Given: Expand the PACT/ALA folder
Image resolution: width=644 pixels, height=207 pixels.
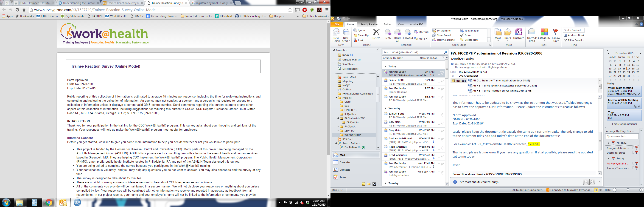Looking at the screenshot, I should tap(338, 126).
